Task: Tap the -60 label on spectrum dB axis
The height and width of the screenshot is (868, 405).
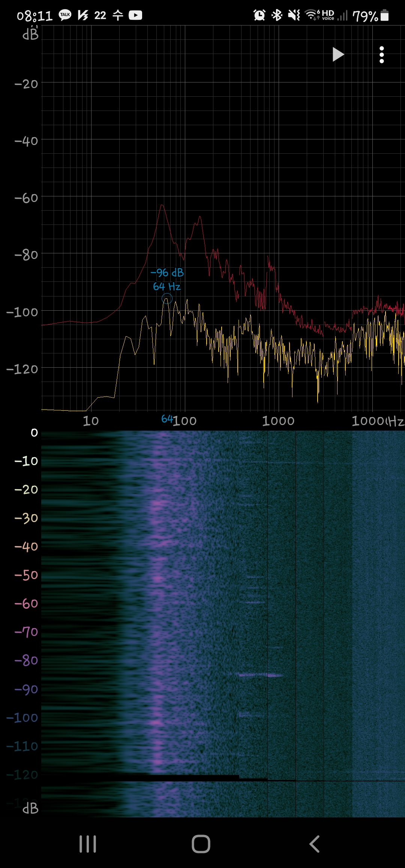Action: pyautogui.click(x=26, y=198)
